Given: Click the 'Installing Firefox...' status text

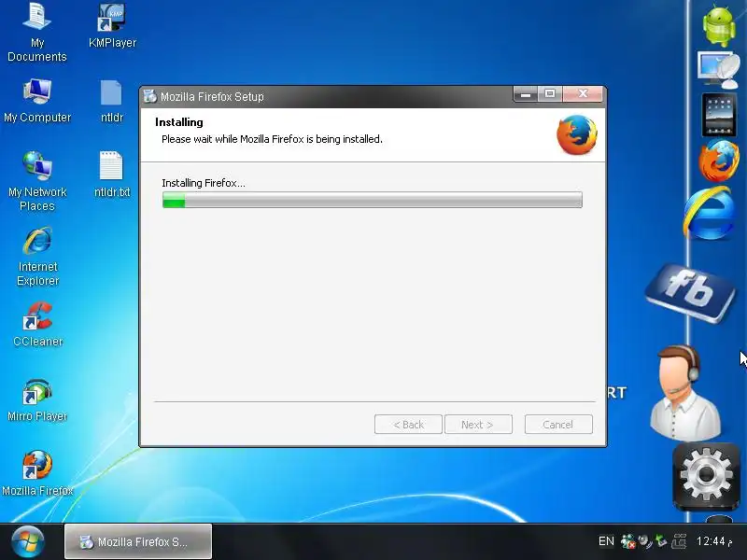Looking at the screenshot, I should (x=204, y=183).
